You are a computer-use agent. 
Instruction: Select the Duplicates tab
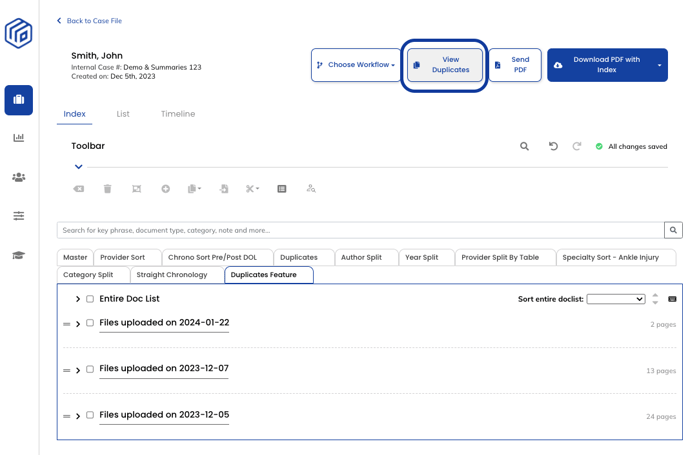304,257
